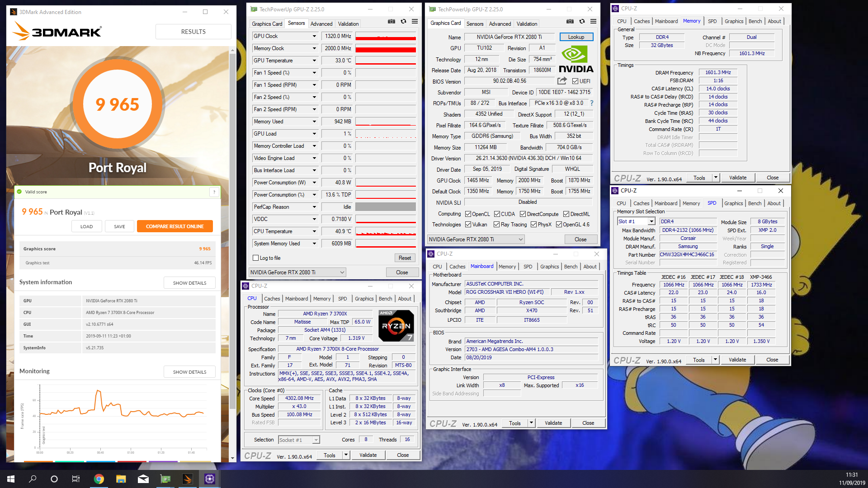Viewport: 868px width, 488px height.
Task: Click COMPARE RESULT ONLINE in 3DMark
Action: coord(175,226)
